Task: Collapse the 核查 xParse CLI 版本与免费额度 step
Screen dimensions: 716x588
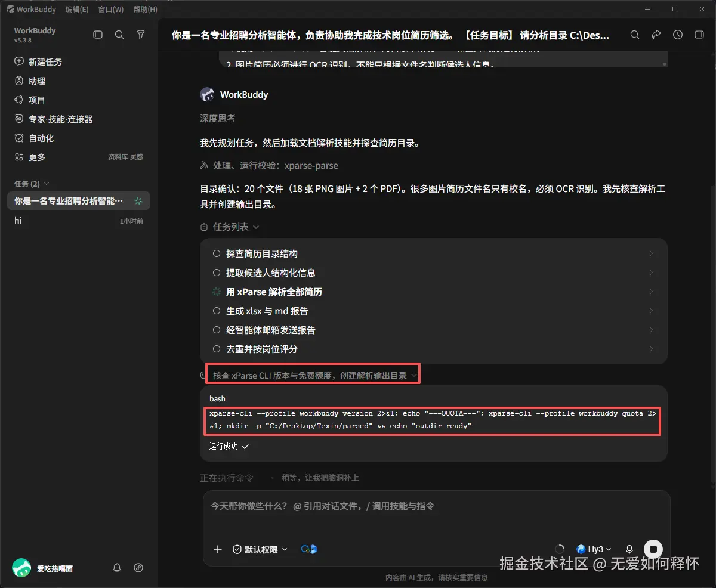Action: pyautogui.click(x=314, y=376)
